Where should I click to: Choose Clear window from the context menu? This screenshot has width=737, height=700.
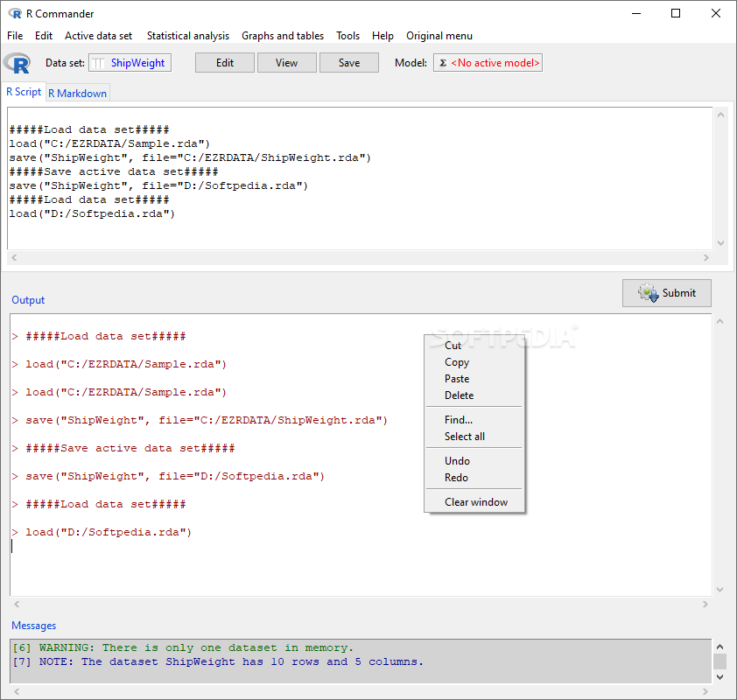474,502
